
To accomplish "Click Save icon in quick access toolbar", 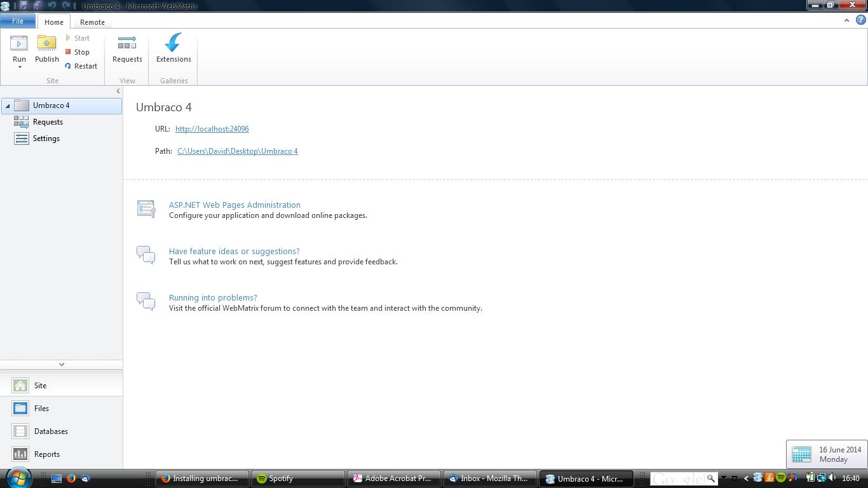I will click(x=24, y=6).
